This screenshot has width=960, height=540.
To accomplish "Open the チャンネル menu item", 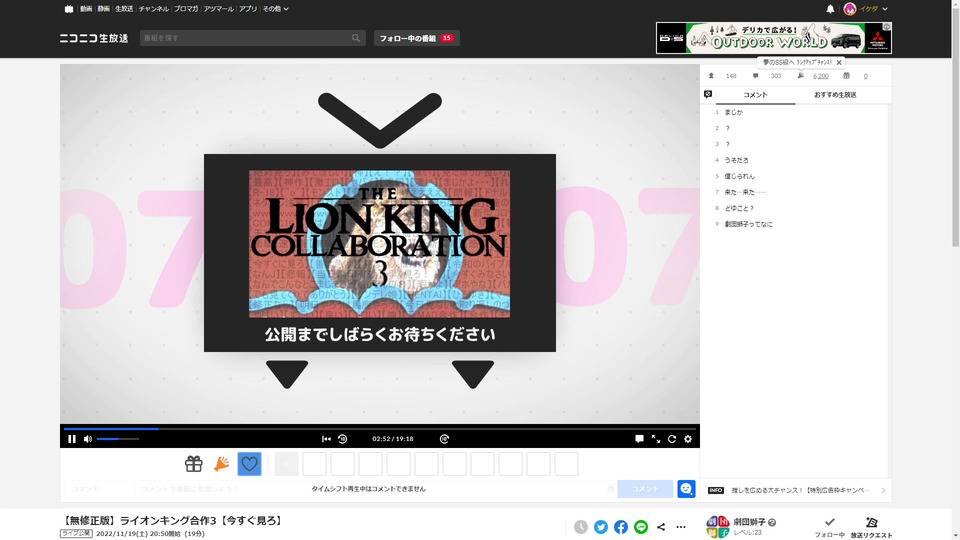I will pos(153,9).
